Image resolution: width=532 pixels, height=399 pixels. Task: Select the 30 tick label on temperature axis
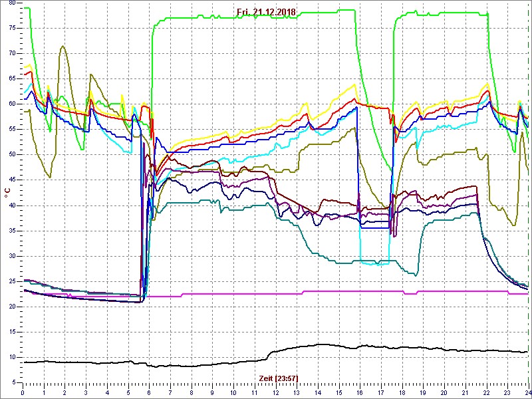[12, 256]
